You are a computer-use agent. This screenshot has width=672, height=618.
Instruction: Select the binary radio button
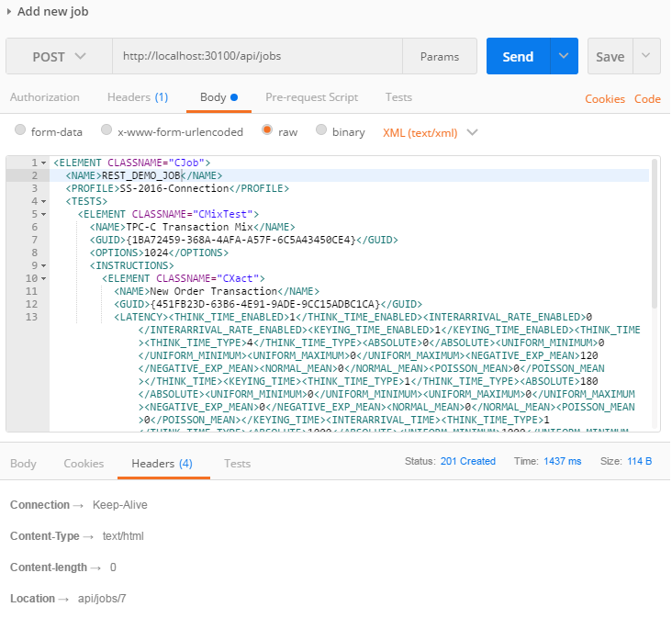321,129
